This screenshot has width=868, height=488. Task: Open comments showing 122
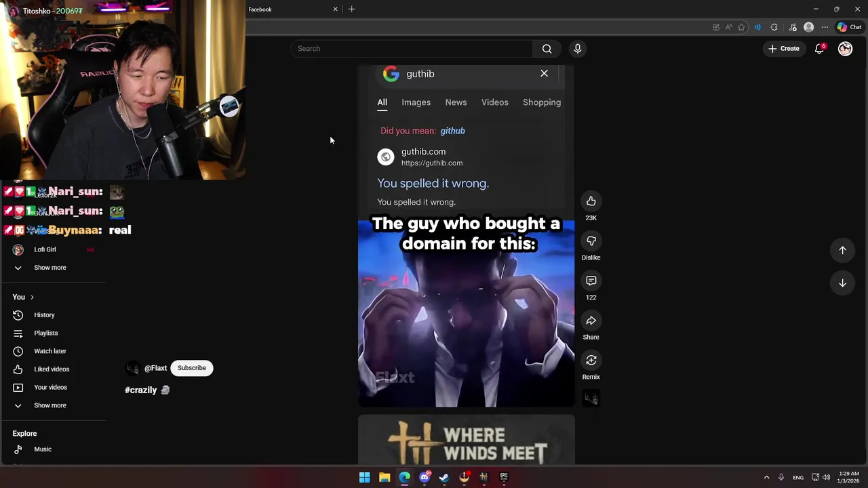pos(591,281)
